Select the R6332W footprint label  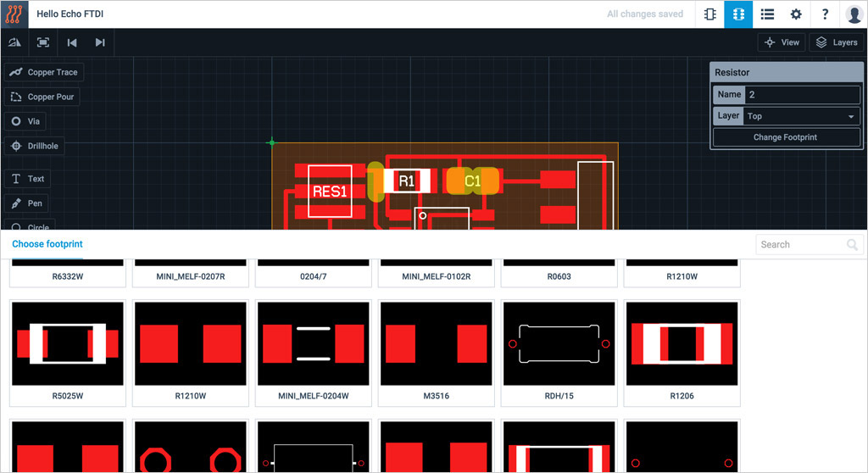pyautogui.click(x=68, y=276)
